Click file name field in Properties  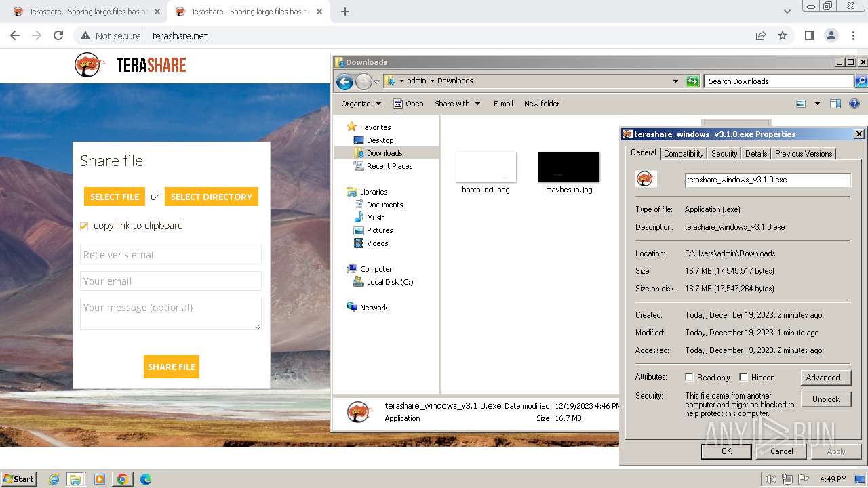(768, 180)
